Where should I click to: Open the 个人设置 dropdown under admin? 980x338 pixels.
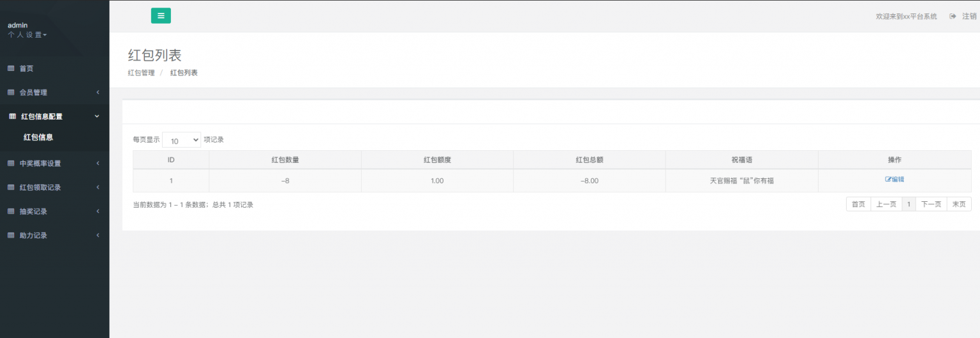(x=27, y=35)
